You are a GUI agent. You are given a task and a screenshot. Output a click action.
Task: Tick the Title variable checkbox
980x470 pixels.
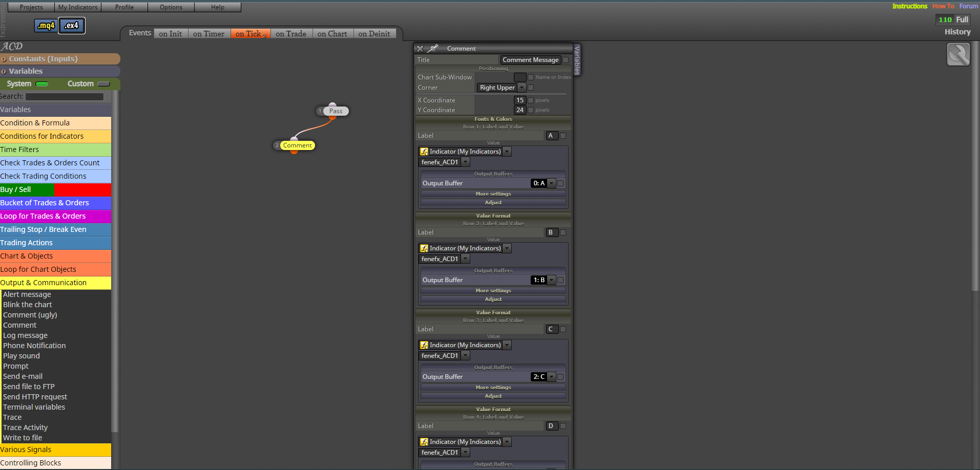coord(566,60)
